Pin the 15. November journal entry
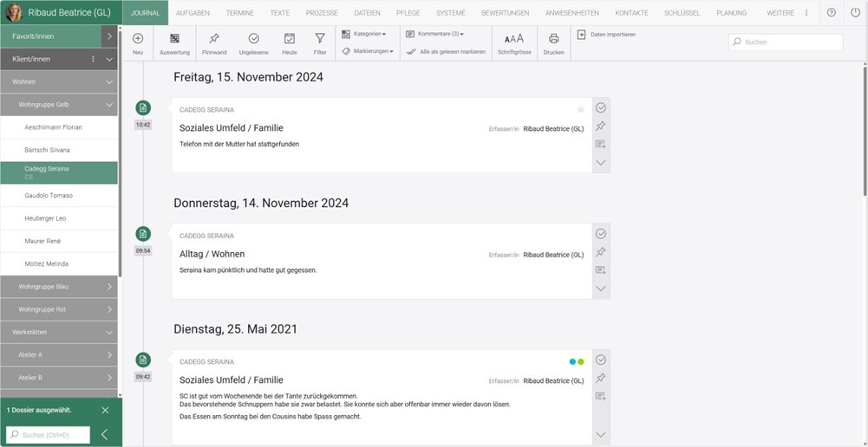Screen dimensions: 868x447 tap(601, 126)
